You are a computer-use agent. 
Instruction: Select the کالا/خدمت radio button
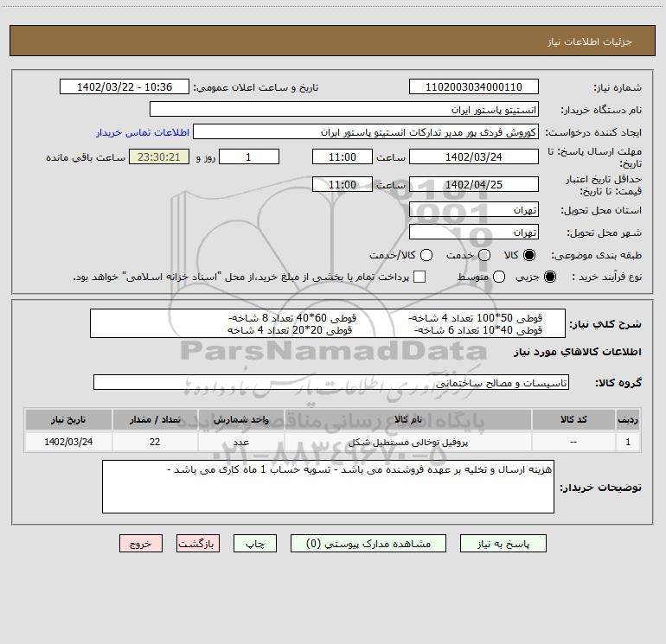point(426,255)
